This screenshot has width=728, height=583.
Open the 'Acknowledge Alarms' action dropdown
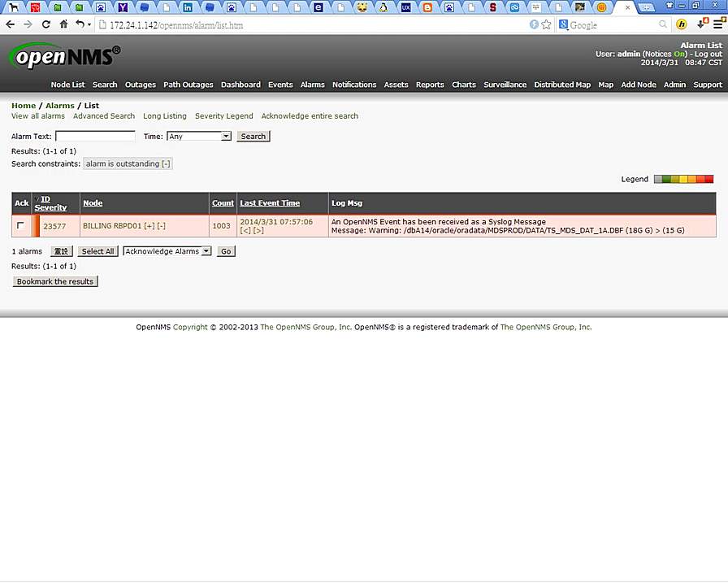pos(167,251)
